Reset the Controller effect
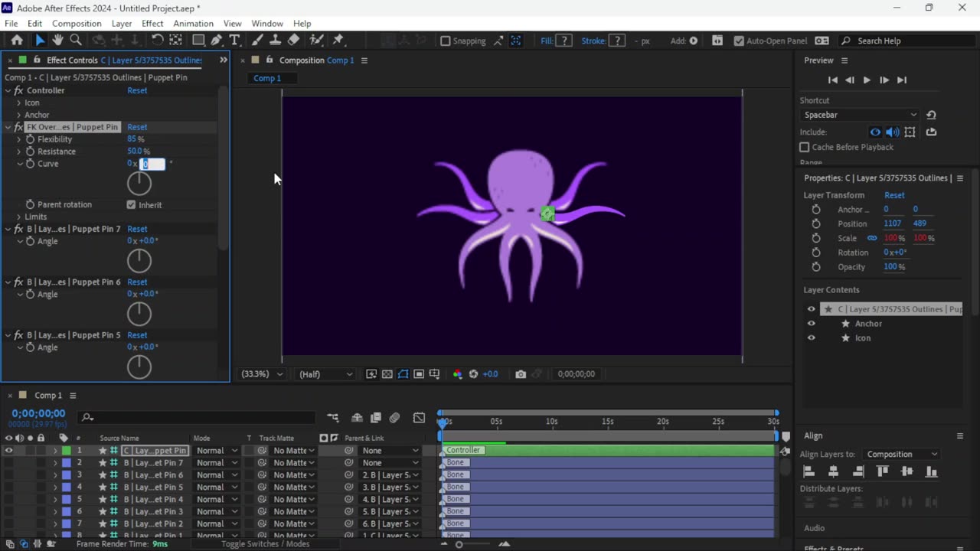This screenshot has width=980, height=551. click(x=137, y=90)
